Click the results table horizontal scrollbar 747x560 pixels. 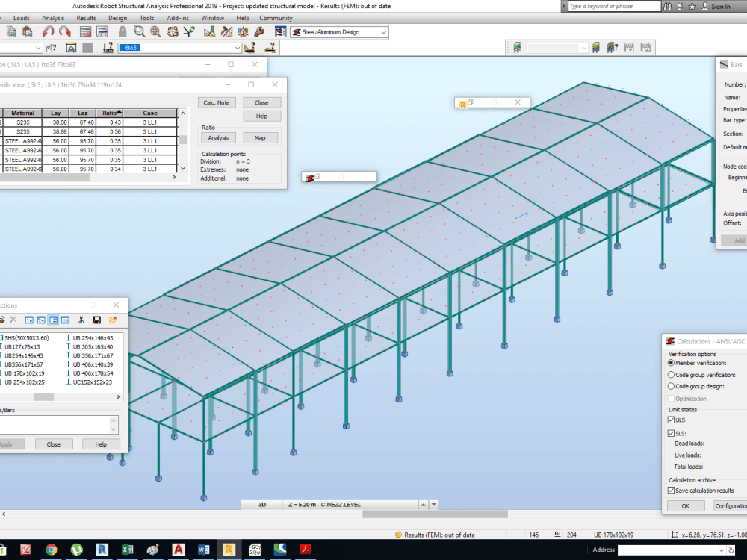(45, 177)
